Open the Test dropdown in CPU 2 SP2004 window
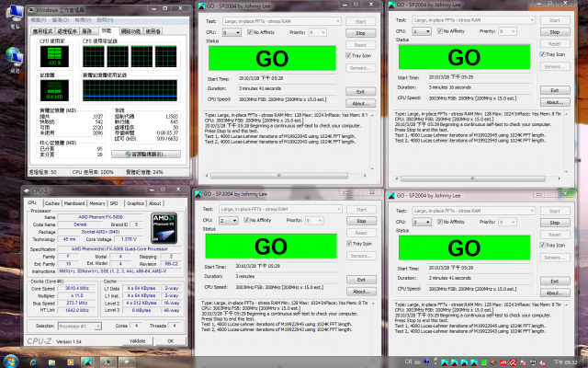The height and width of the screenshot is (368, 588). (x=280, y=209)
